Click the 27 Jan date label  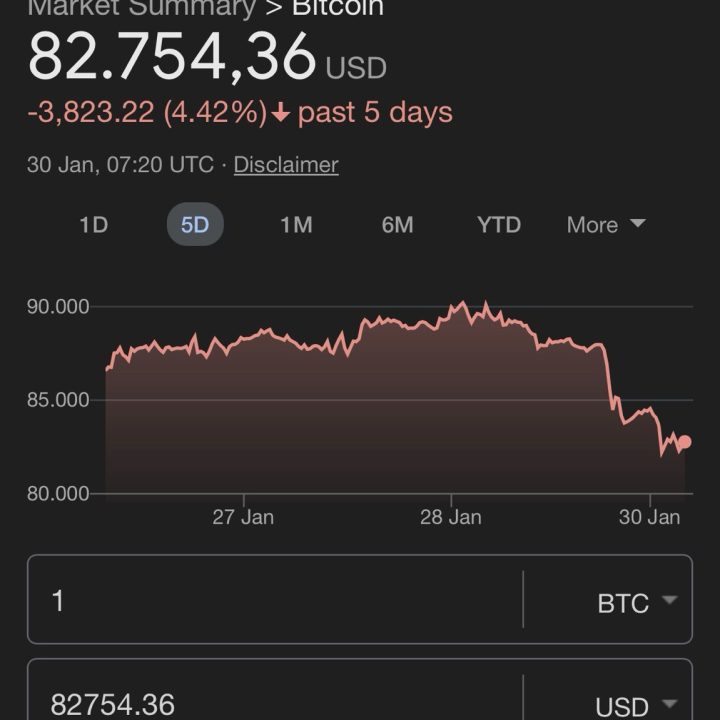[243, 517]
